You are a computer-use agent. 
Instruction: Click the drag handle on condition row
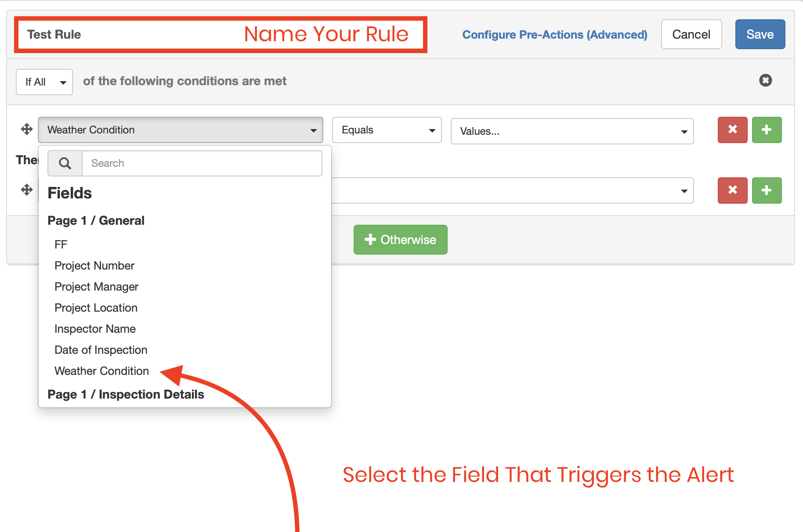pyautogui.click(x=27, y=129)
